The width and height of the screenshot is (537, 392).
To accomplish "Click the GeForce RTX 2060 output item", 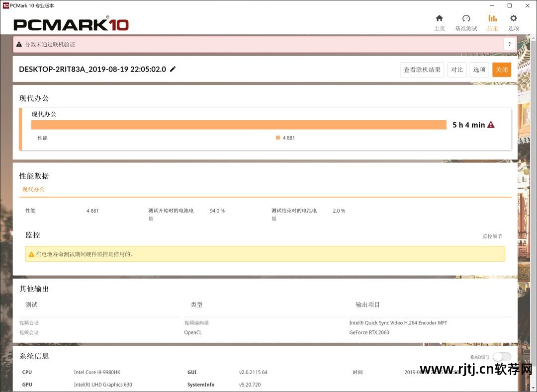I will pyautogui.click(x=369, y=332).
